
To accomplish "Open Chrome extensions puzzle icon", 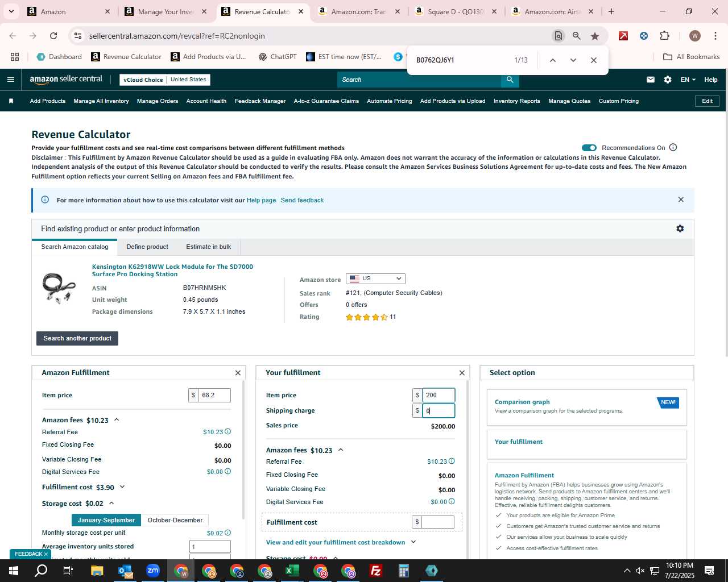I will [664, 36].
